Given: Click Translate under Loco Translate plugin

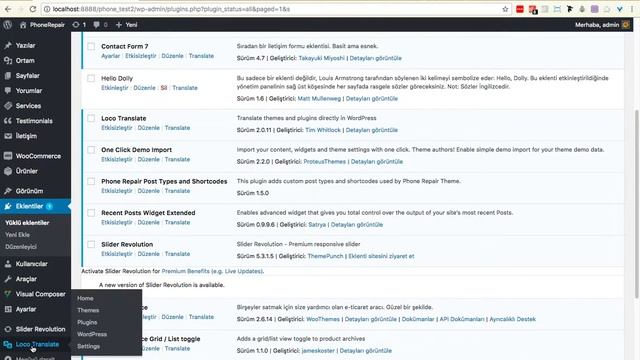Looking at the screenshot, I should tap(177, 128).
